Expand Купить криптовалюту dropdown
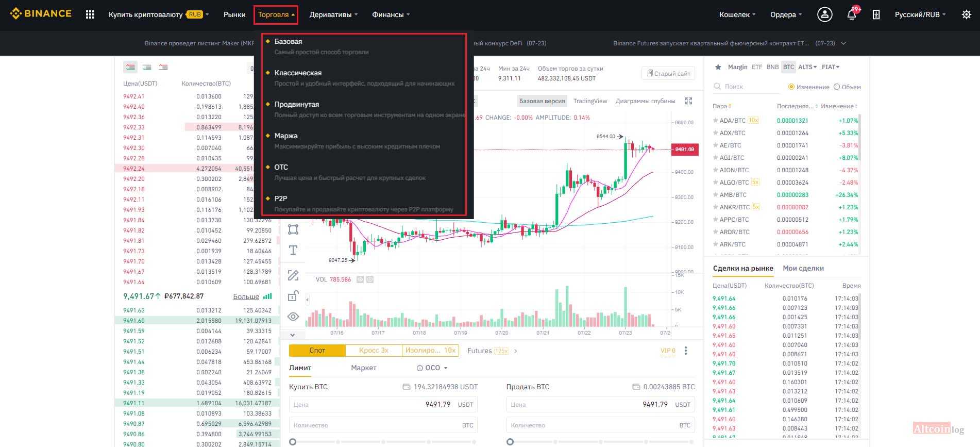Screen dimensions: 980x447 (x=159, y=14)
